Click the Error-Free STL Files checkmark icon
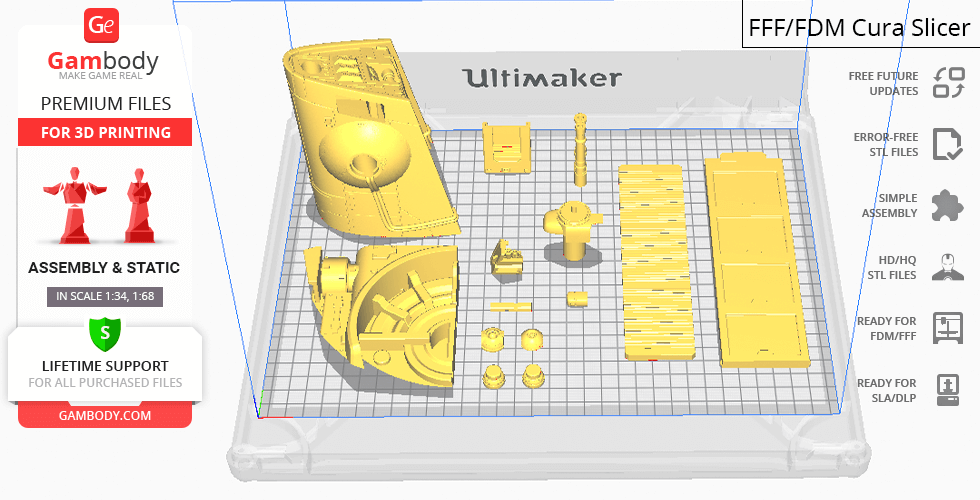The width and height of the screenshot is (980, 500). (946, 144)
